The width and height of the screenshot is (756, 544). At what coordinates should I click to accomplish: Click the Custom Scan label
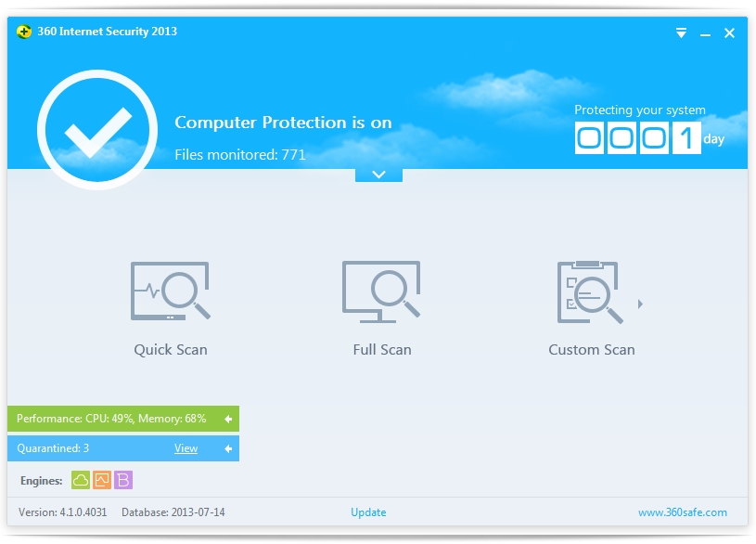point(592,349)
